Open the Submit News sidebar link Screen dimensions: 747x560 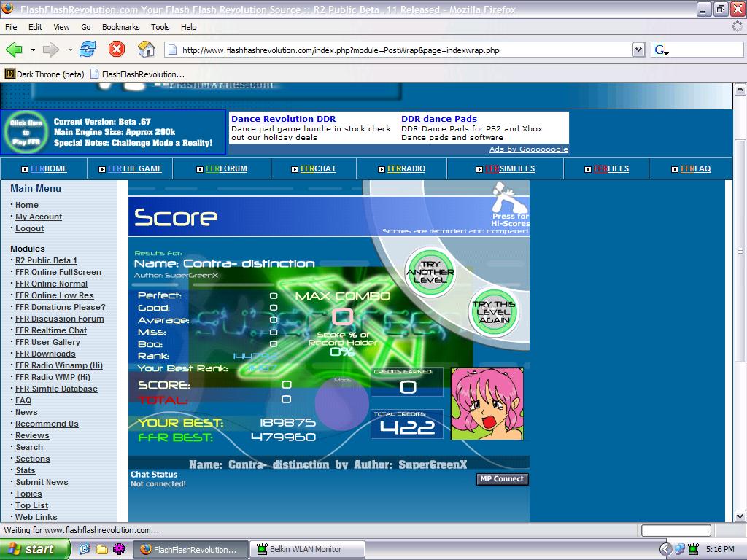coord(42,482)
